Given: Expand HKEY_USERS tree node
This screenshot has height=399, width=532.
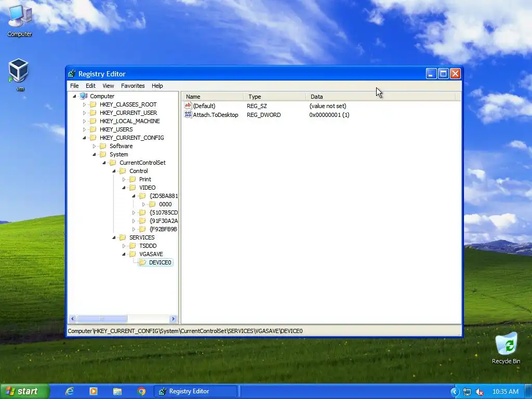Looking at the screenshot, I should click(x=84, y=129).
